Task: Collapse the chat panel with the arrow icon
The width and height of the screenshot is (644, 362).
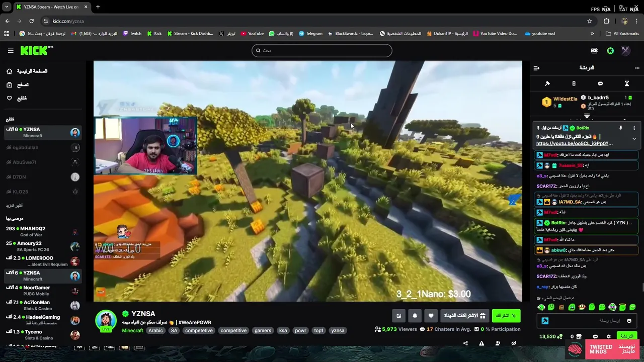Action: coord(536,68)
